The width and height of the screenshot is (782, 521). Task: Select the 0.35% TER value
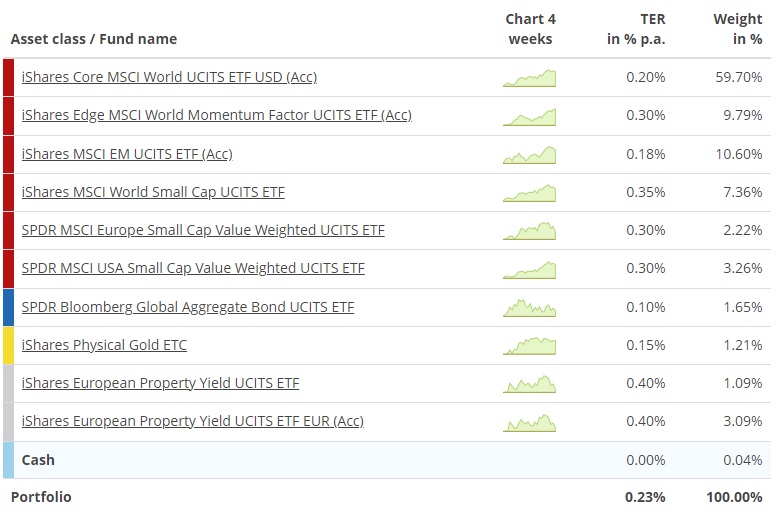pyautogui.click(x=645, y=192)
